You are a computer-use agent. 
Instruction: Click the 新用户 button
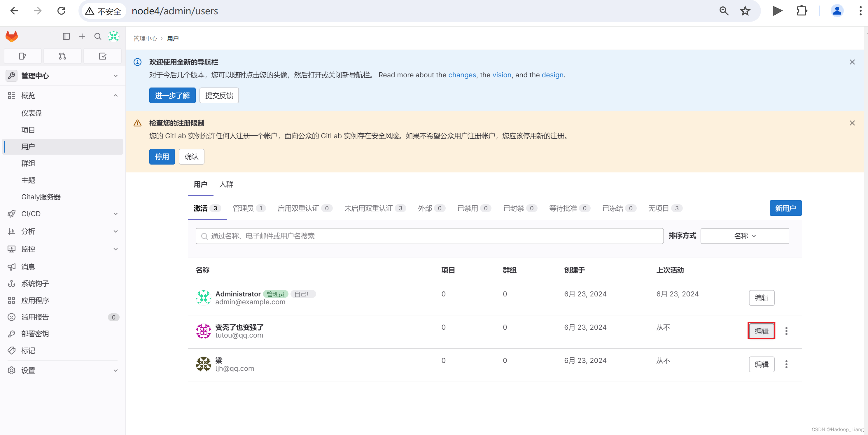785,208
